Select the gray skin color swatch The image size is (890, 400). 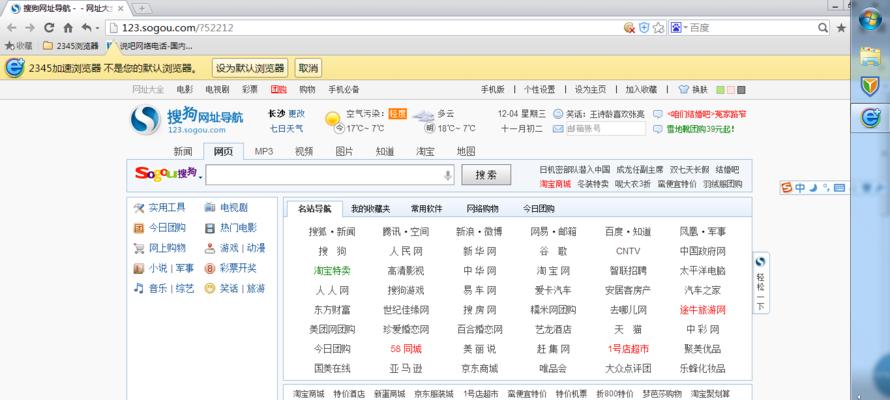coord(741,90)
